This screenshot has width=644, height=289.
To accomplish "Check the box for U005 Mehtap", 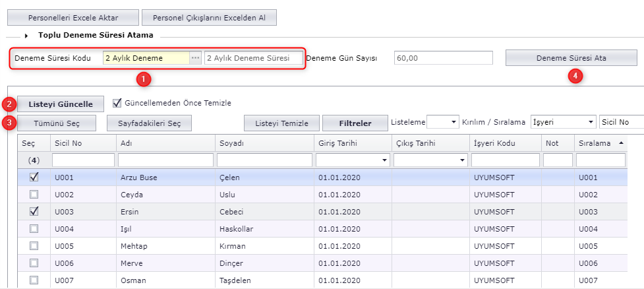I will (x=34, y=246).
